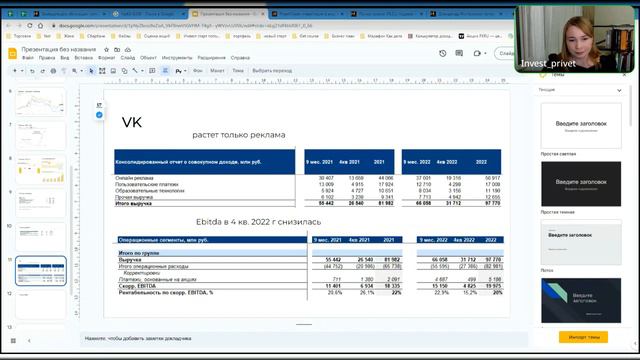Image resolution: width=640 pixels, height=360 pixels.
Task: Click the paint format roller icon
Action: [x=64, y=71]
